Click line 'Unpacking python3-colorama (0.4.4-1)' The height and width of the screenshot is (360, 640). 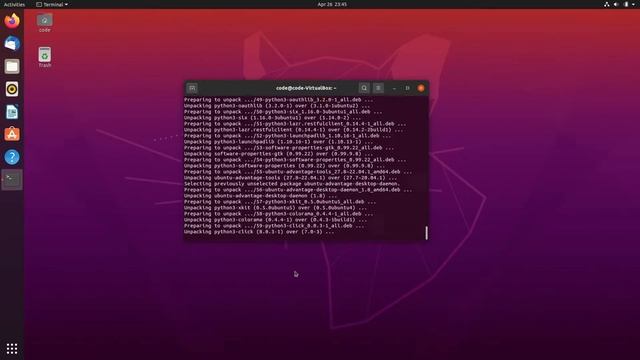point(276,220)
